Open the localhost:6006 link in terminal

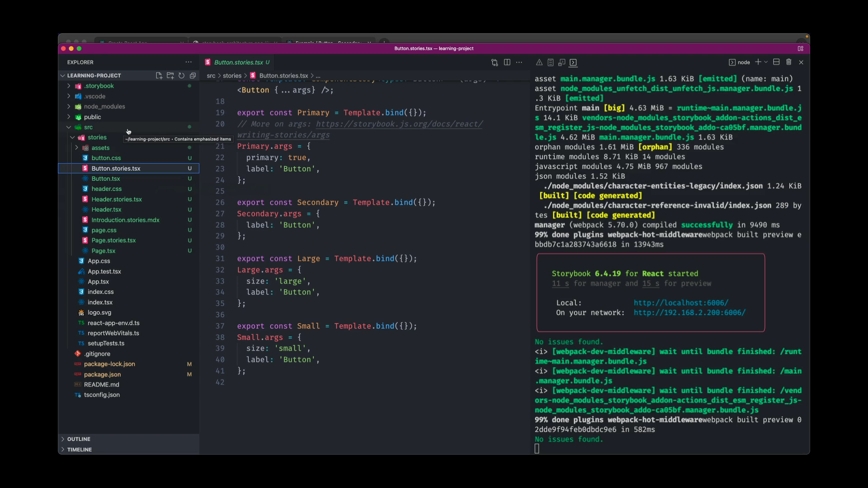pyautogui.click(x=680, y=303)
